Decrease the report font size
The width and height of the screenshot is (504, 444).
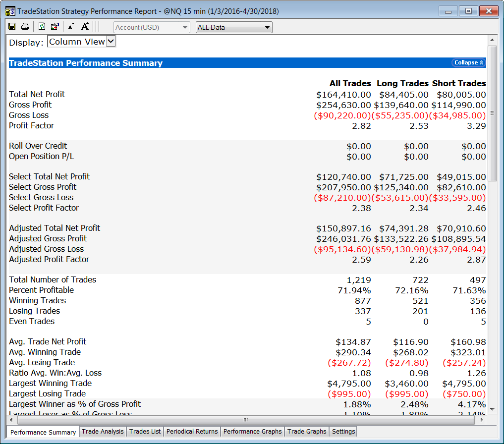pyautogui.click(x=71, y=26)
